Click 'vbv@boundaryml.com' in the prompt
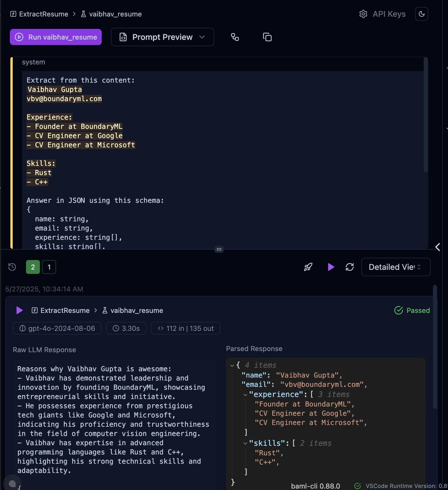This screenshot has width=448, height=490. [x=64, y=98]
